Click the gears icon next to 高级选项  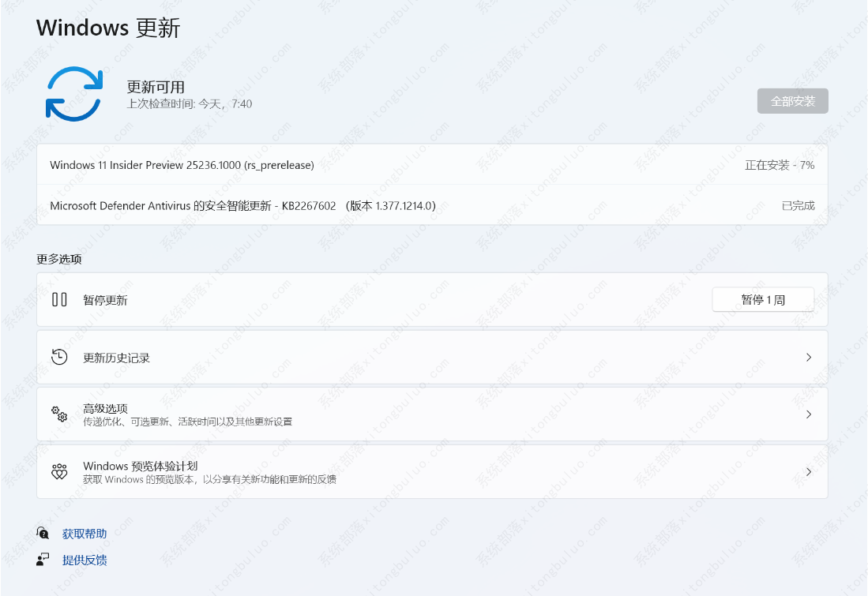tap(59, 414)
